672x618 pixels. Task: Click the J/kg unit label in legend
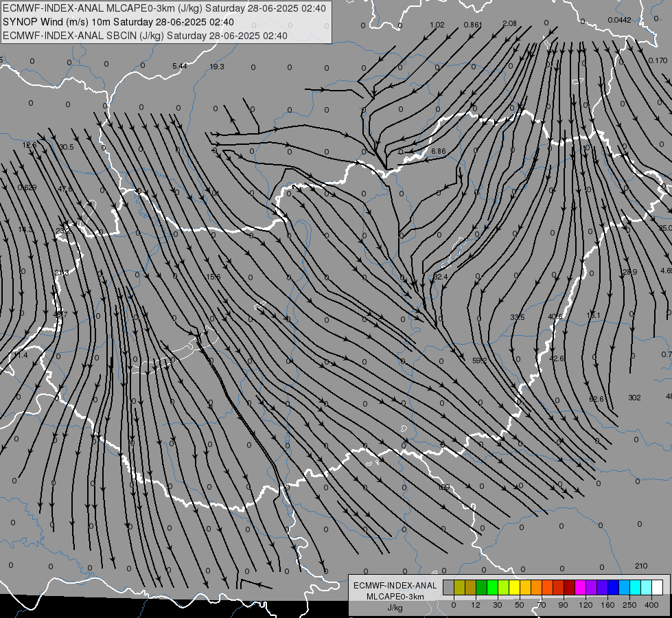pyautogui.click(x=395, y=608)
